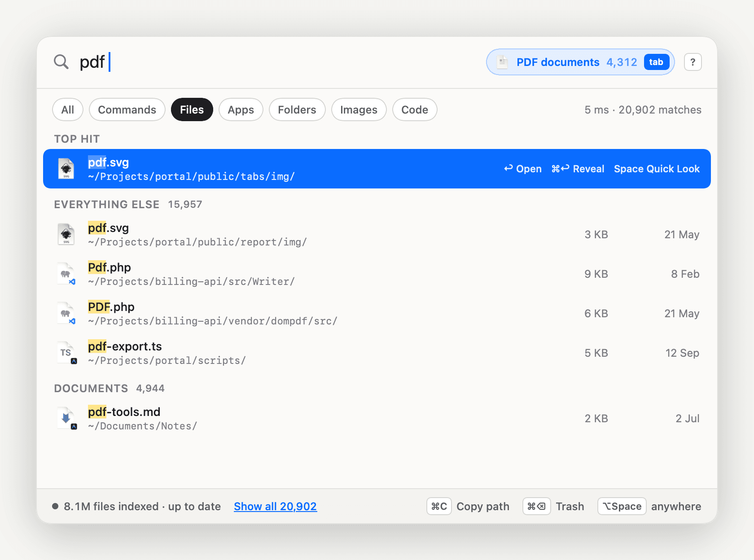
Task: Click the PHP icon for PDF.php in dompdf
Action: point(66,313)
